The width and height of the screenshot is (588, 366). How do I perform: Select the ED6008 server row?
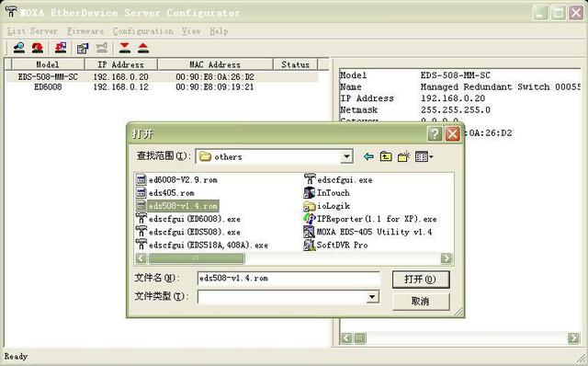[162, 87]
